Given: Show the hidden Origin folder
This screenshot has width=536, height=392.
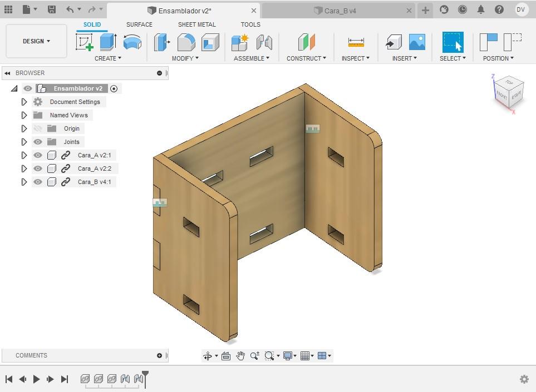Looking at the screenshot, I should 38,128.
